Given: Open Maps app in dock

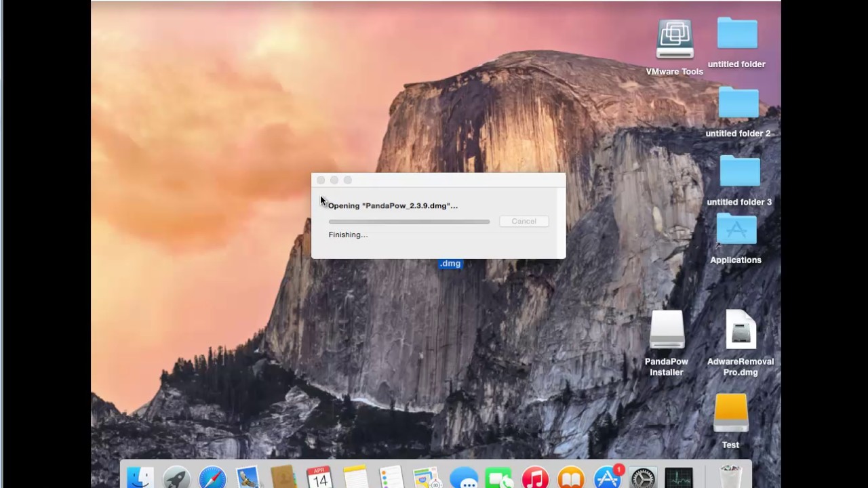Looking at the screenshot, I should pos(427,478).
